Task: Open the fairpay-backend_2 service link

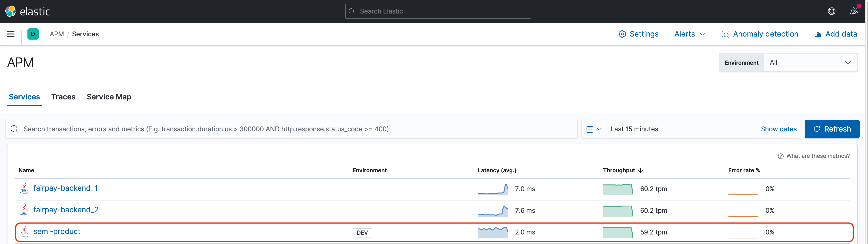Action: tap(66, 210)
